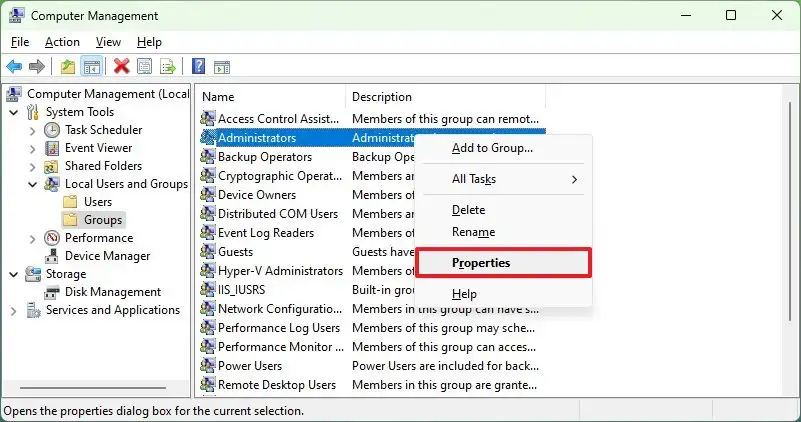Open Device Manager in the tree
The width and height of the screenshot is (801, 422).
(x=107, y=256)
